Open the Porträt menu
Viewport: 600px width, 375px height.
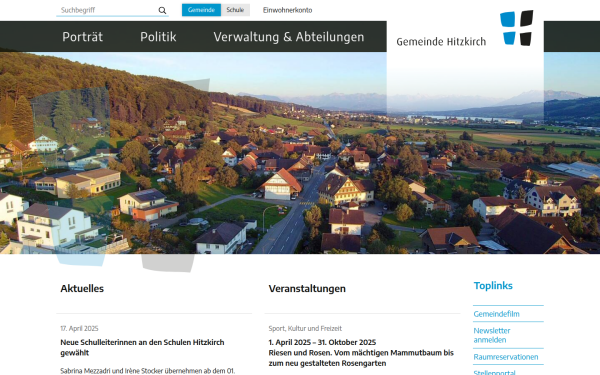click(83, 37)
